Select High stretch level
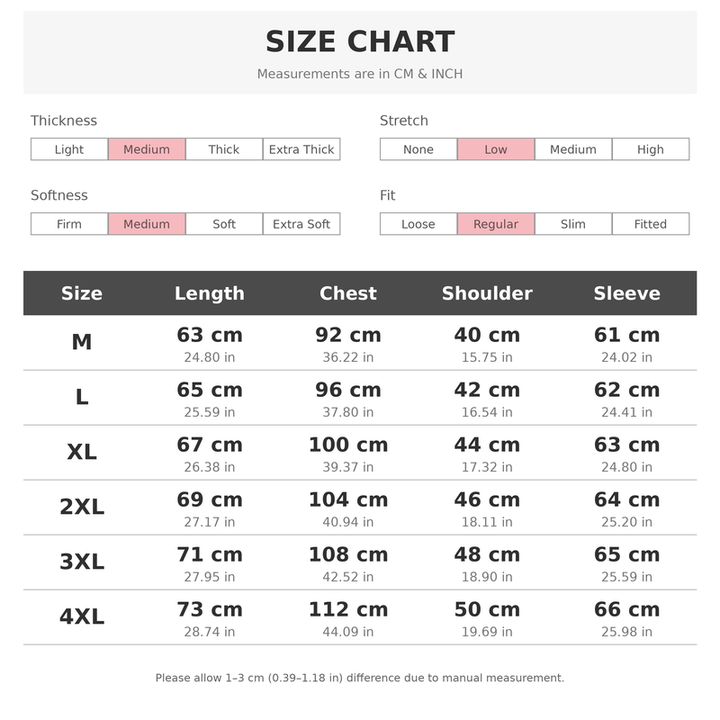The height and width of the screenshot is (720, 720). tap(651, 149)
